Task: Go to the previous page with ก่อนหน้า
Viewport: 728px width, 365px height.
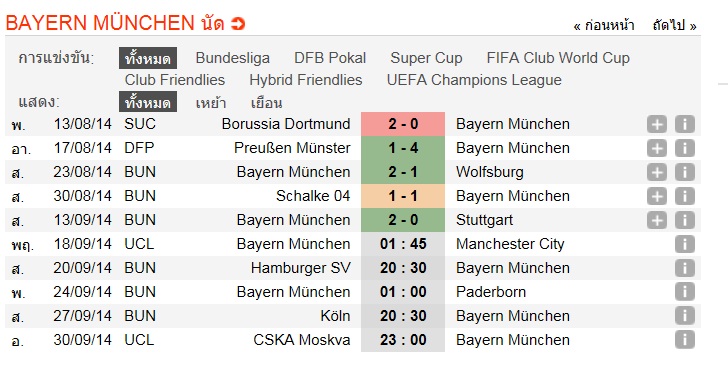Action: click(604, 26)
